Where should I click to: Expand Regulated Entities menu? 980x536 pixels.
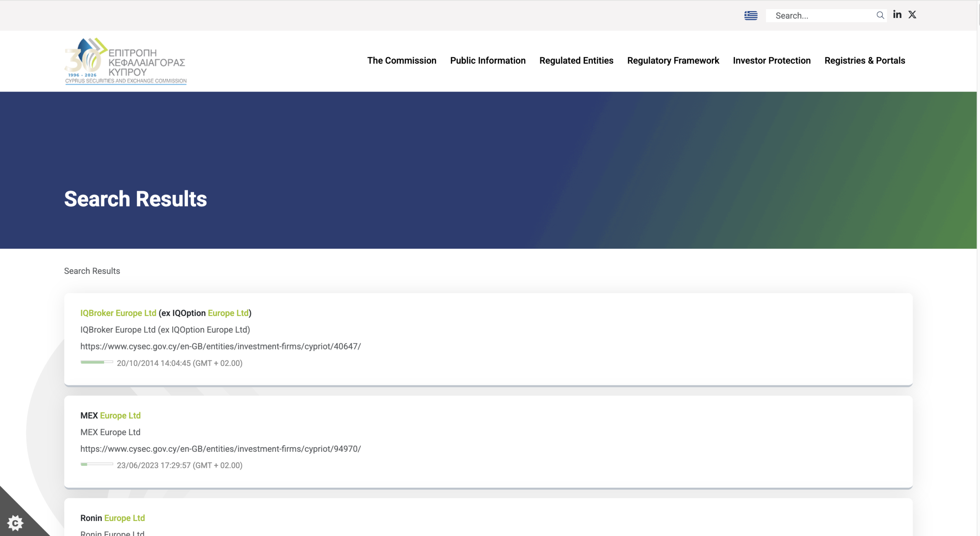coord(576,61)
